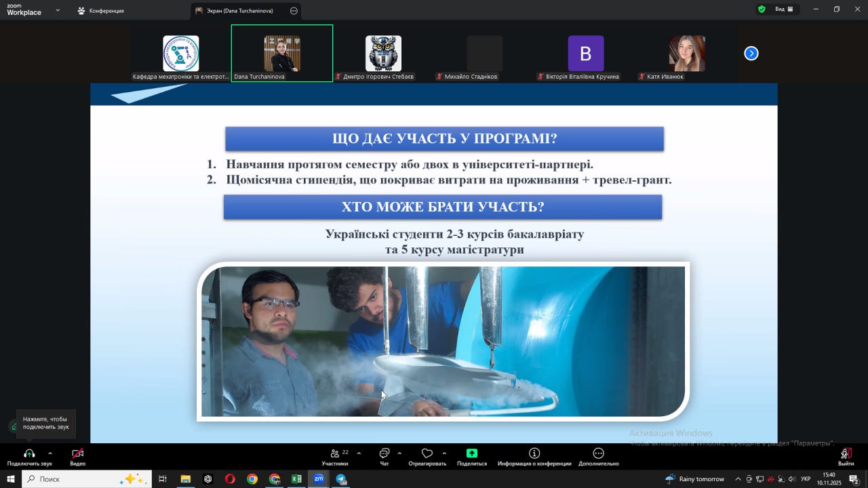Expand the arrow next to Участники
868x488 pixels.
pyautogui.click(x=359, y=453)
